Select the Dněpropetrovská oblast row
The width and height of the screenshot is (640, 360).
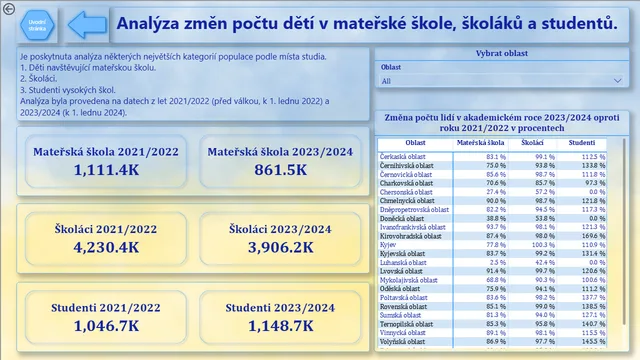click(492, 210)
